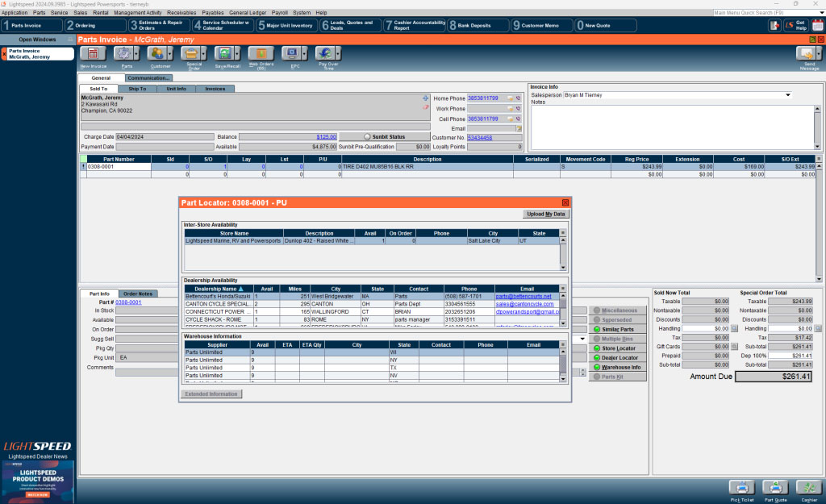Click the Extended Information button
This screenshot has width=826, height=504.
pyautogui.click(x=211, y=394)
